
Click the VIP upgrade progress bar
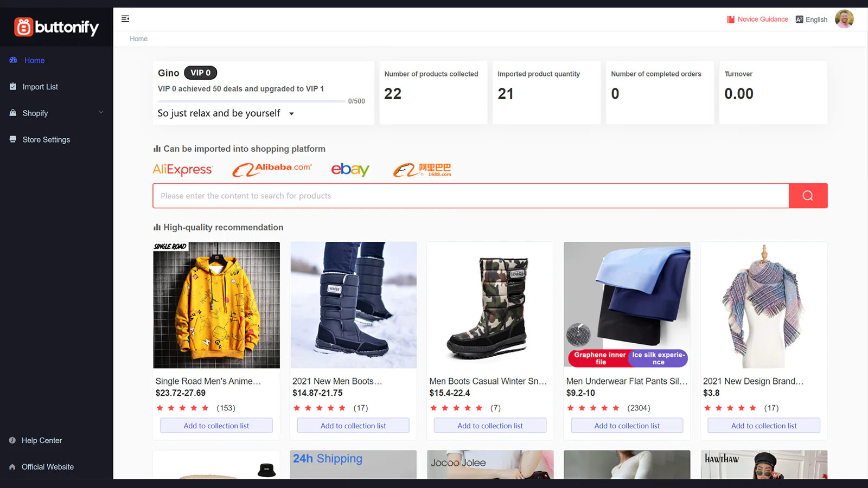click(252, 101)
